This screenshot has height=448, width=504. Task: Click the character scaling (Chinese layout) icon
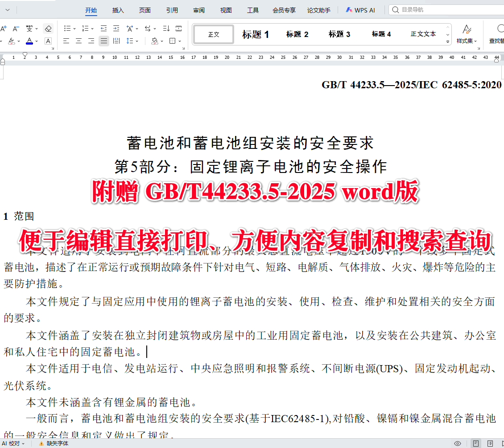pyautogui.click(x=129, y=29)
